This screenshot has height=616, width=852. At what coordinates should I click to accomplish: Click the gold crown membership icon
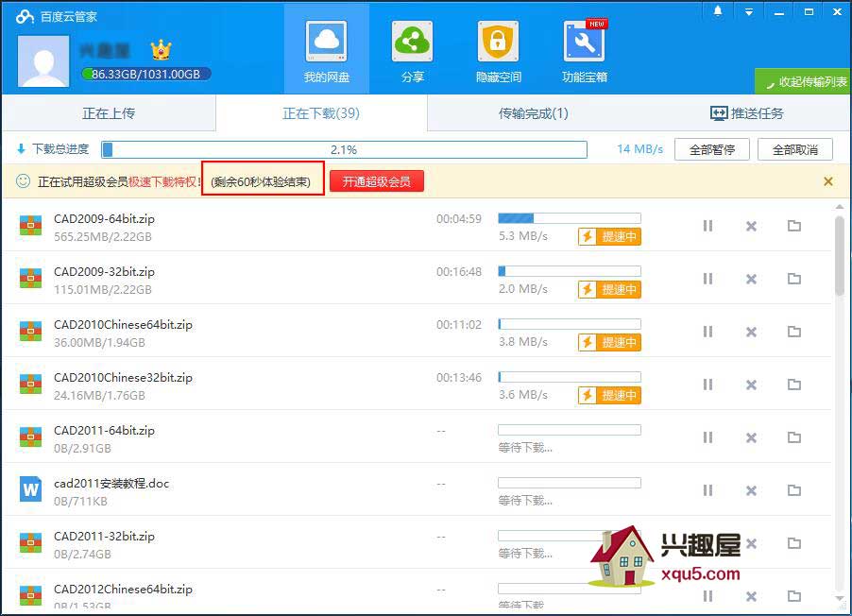(x=161, y=51)
